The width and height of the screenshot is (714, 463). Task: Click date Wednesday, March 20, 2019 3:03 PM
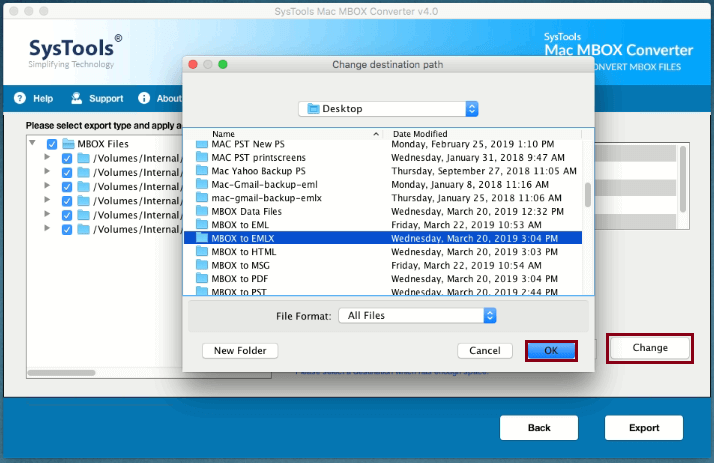[x=474, y=252]
